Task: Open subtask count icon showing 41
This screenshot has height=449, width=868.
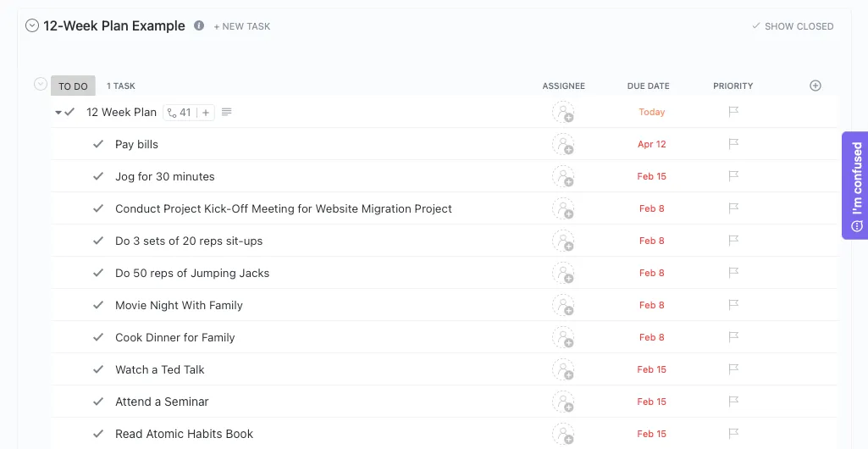Action: coord(180,113)
